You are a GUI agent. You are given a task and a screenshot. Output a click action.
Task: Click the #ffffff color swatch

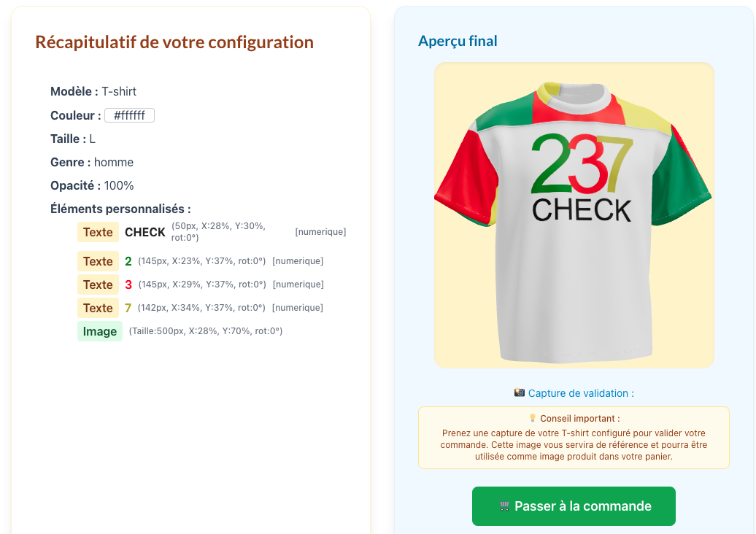pos(130,115)
